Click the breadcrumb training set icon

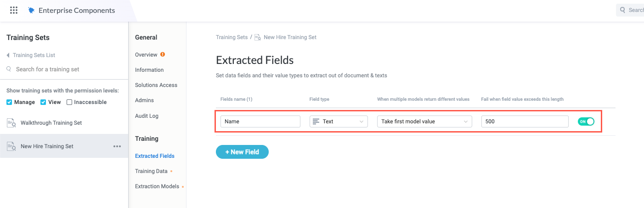click(x=258, y=37)
